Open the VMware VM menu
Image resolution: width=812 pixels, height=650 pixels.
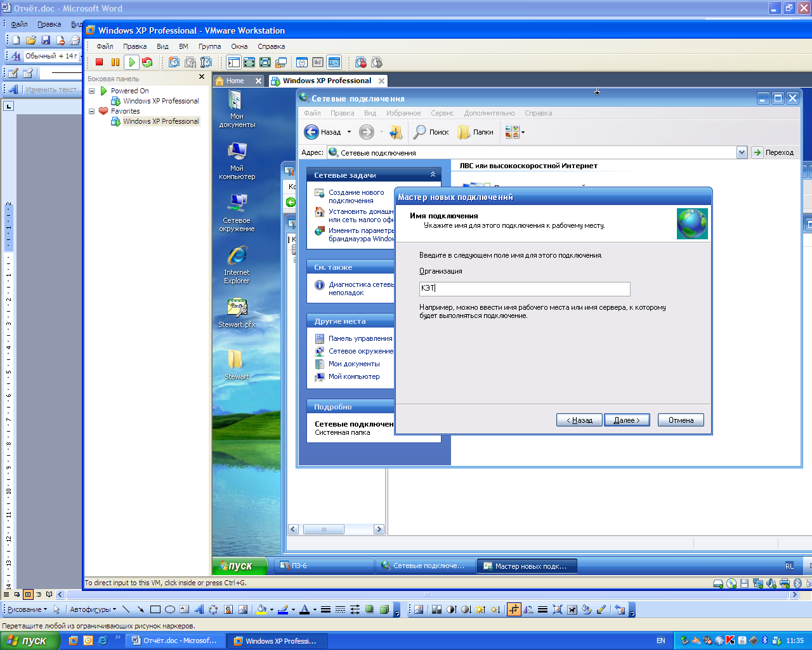click(x=183, y=46)
